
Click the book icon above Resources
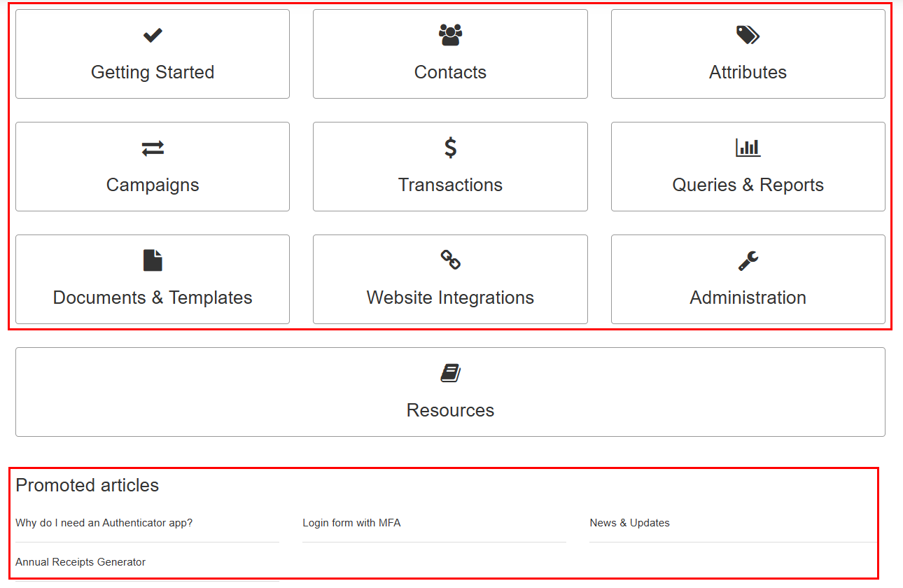[450, 373]
